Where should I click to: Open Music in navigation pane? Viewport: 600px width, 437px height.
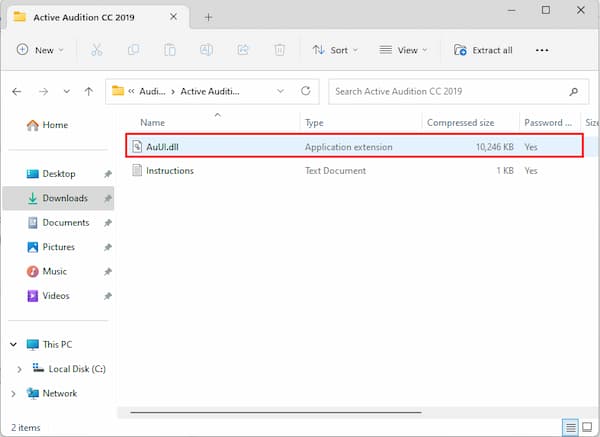coord(47,272)
